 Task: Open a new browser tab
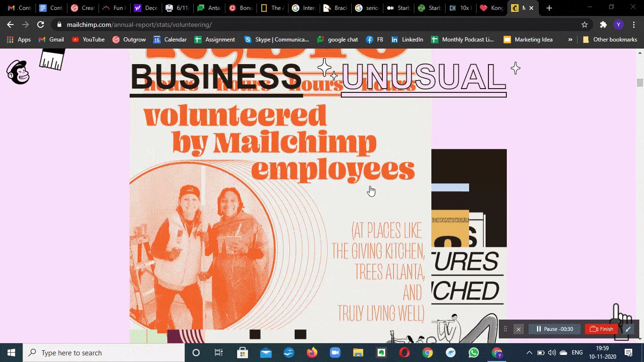click(549, 8)
